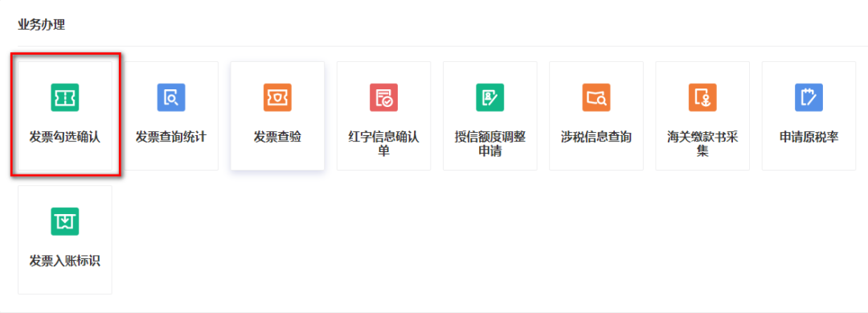Click the red 红字信息确认单 icon
868x313 pixels.
click(x=383, y=97)
